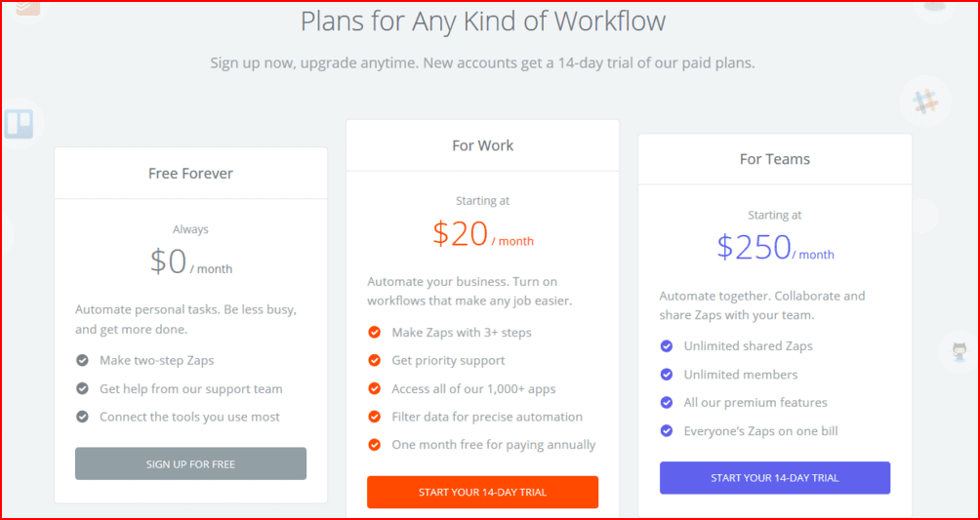Select the For Work plan header
The height and width of the screenshot is (520, 980).
click(x=482, y=145)
